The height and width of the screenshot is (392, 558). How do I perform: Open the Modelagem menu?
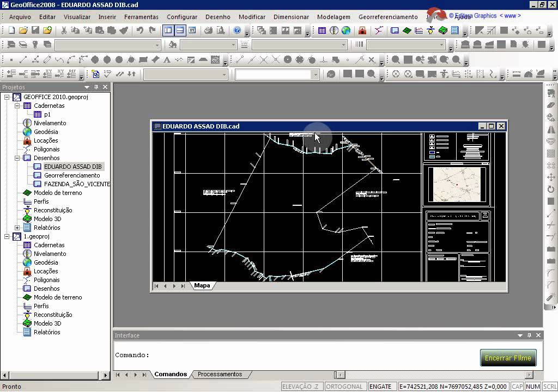pyautogui.click(x=333, y=17)
